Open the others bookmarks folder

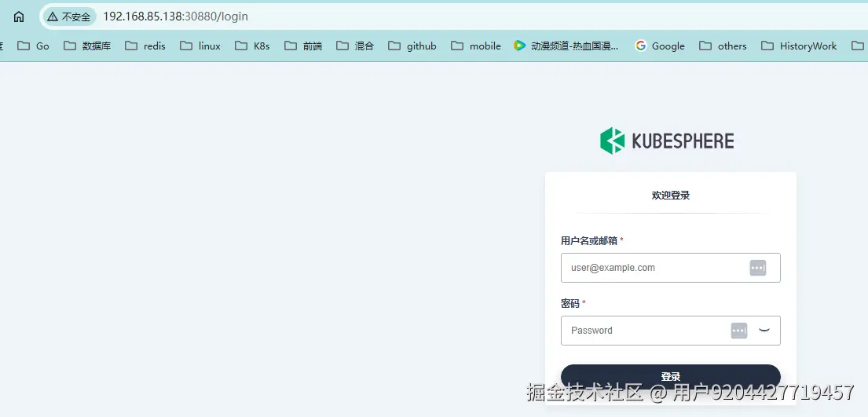pyautogui.click(x=723, y=46)
